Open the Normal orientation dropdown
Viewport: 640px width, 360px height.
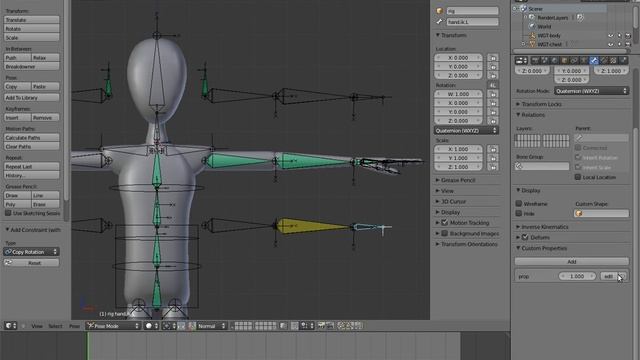click(211, 326)
